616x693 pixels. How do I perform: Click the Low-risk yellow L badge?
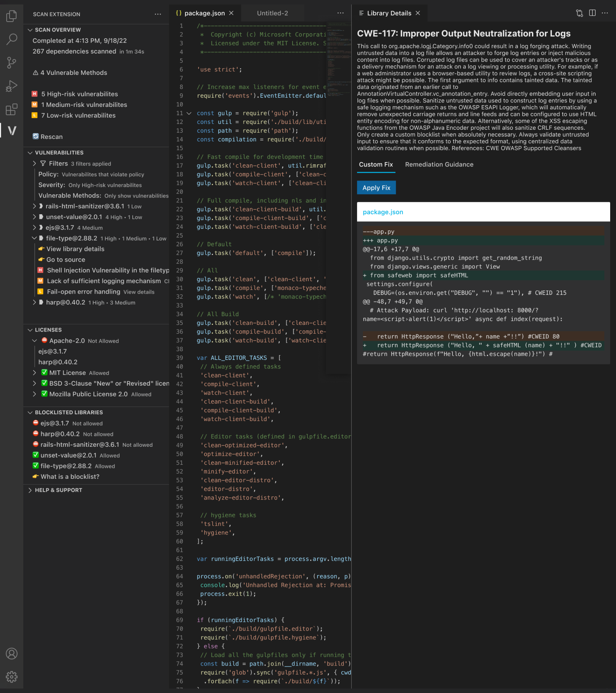pyautogui.click(x=35, y=115)
